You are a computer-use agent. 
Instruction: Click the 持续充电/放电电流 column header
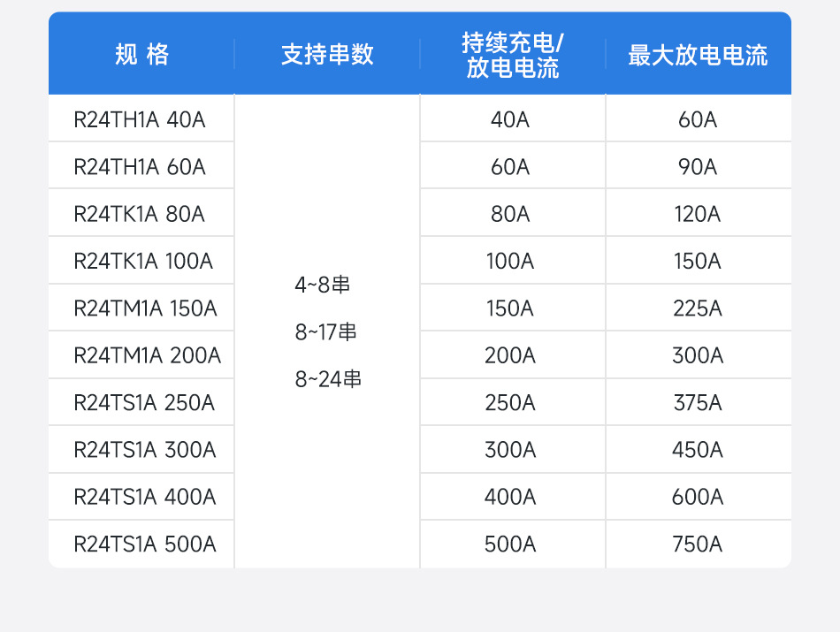(x=513, y=55)
